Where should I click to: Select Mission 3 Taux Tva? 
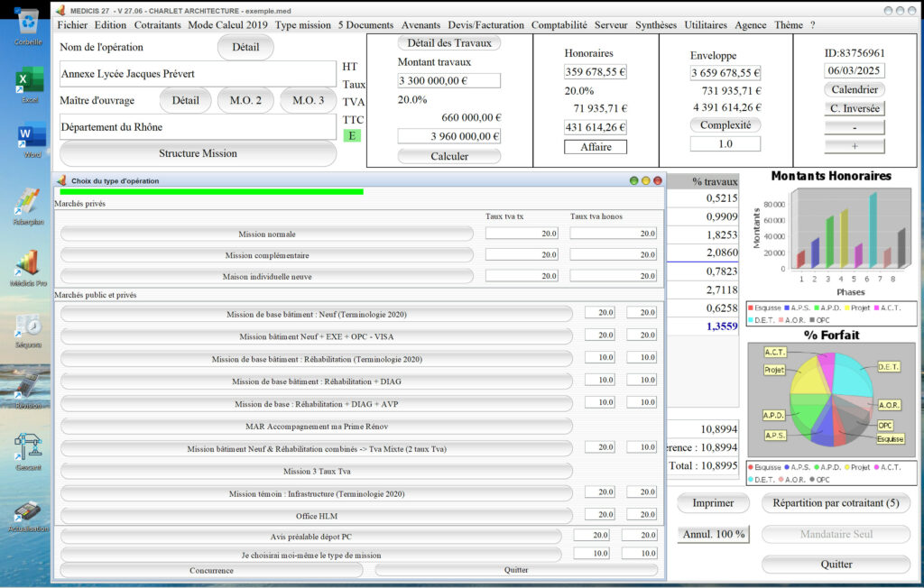pos(317,472)
